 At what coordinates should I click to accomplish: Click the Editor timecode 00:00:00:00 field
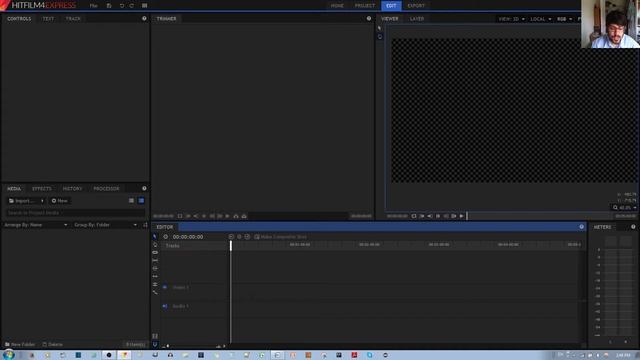pos(188,237)
